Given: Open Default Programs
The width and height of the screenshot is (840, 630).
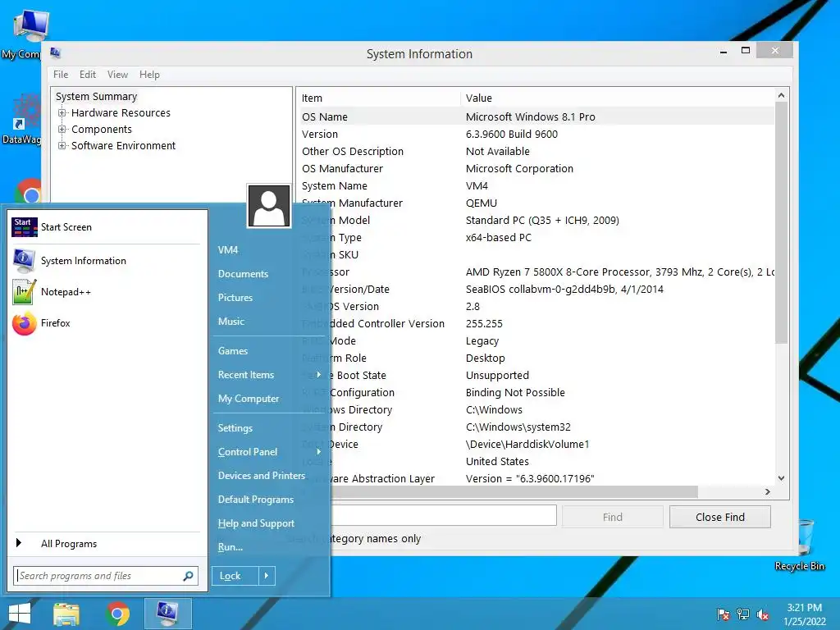Looking at the screenshot, I should [x=256, y=500].
